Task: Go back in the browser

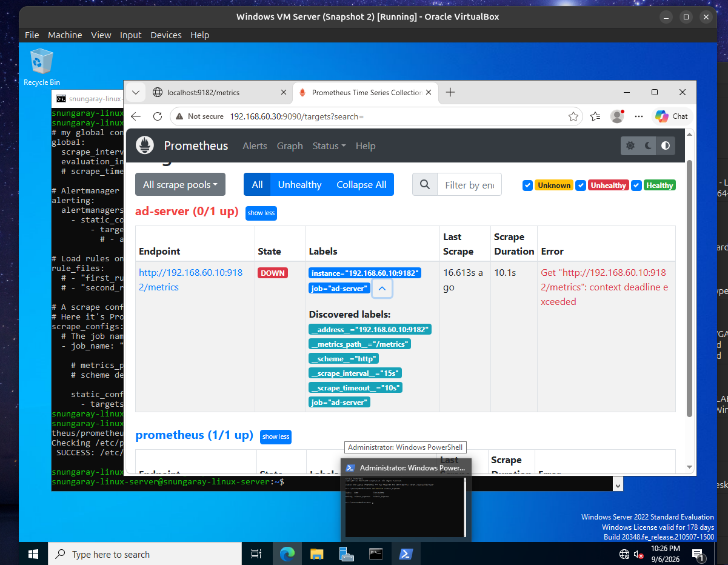Action: pyautogui.click(x=136, y=116)
